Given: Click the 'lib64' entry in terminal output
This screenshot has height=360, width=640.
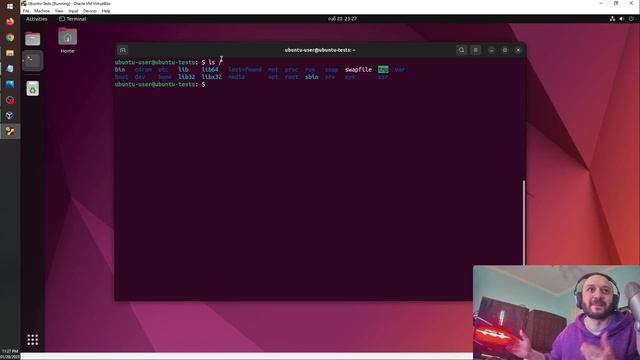Looking at the screenshot, I should [x=210, y=70].
